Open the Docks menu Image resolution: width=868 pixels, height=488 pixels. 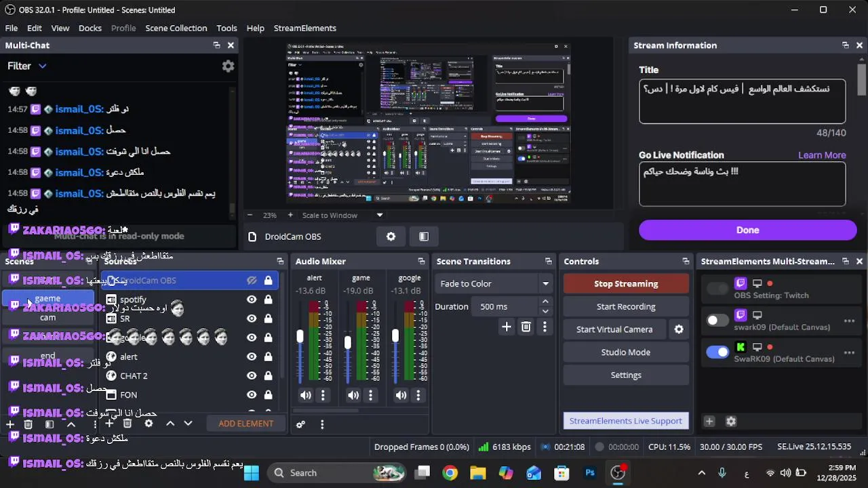click(x=90, y=28)
